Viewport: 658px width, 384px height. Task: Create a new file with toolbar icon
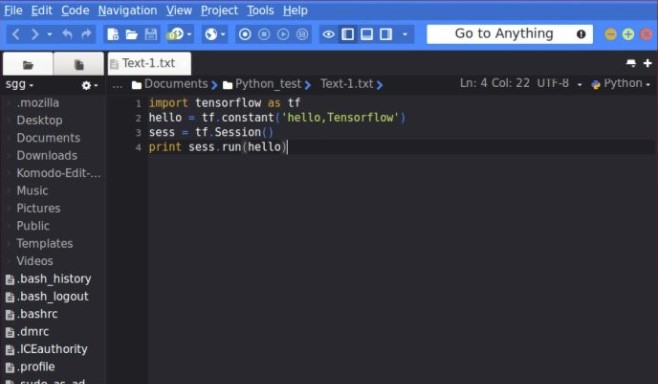[112, 34]
